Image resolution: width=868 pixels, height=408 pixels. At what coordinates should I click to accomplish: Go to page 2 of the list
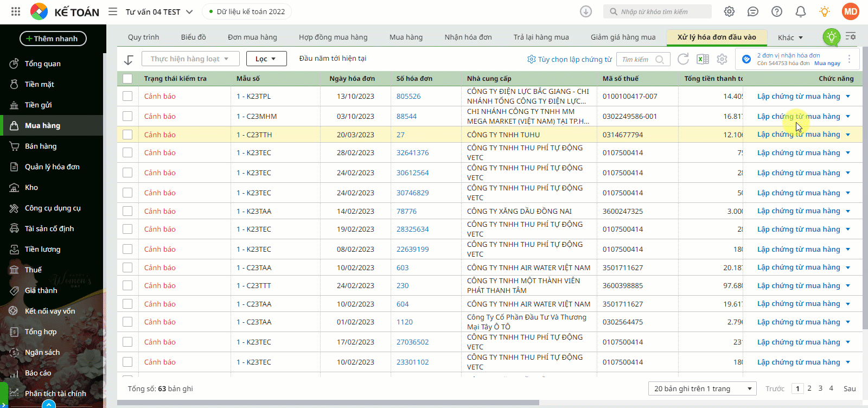809,388
